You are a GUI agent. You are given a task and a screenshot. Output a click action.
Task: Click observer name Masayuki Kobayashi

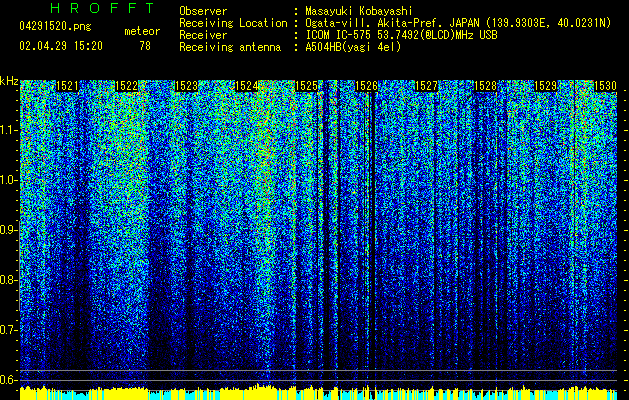(359, 11)
